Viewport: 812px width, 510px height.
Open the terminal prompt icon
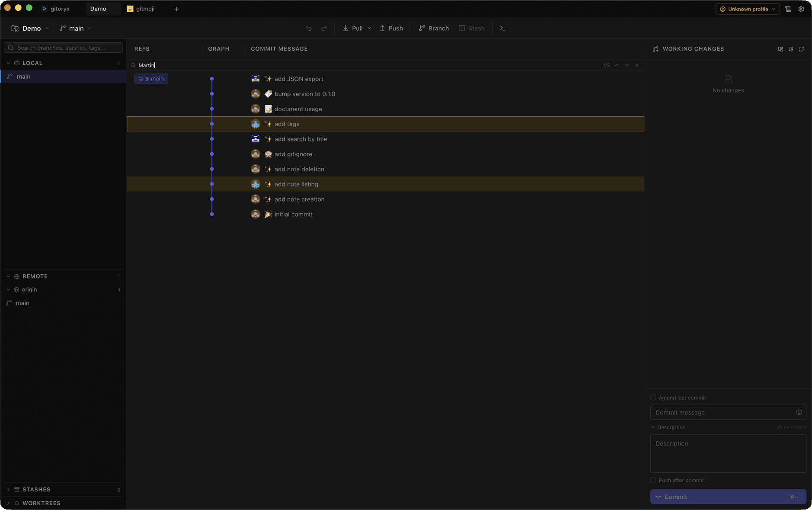tap(503, 28)
